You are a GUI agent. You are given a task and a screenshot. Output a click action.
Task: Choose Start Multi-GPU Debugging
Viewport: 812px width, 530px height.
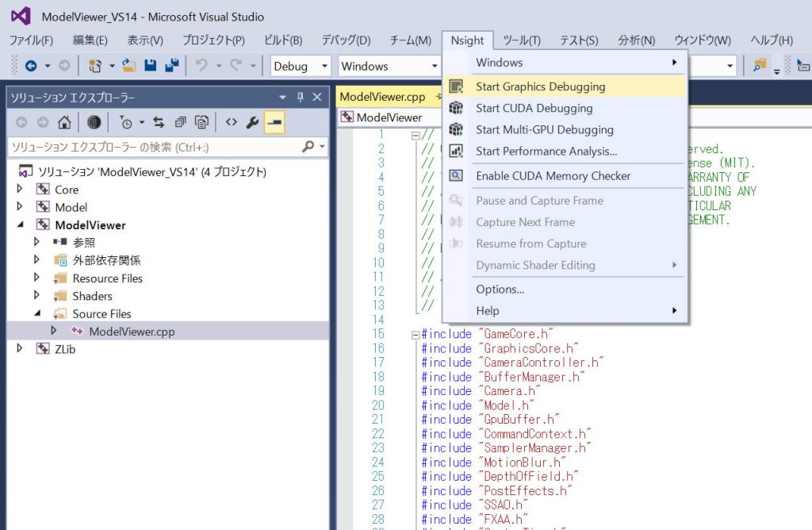pyautogui.click(x=565, y=129)
